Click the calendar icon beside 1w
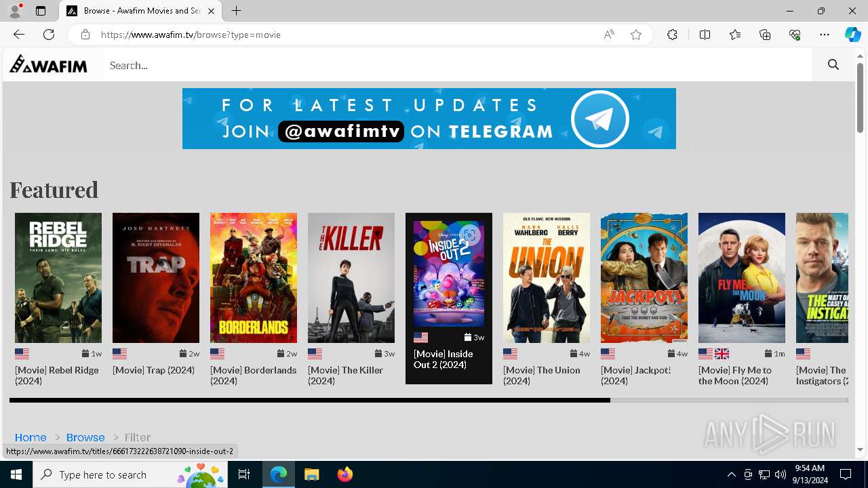868x488 pixels. pos(86,354)
